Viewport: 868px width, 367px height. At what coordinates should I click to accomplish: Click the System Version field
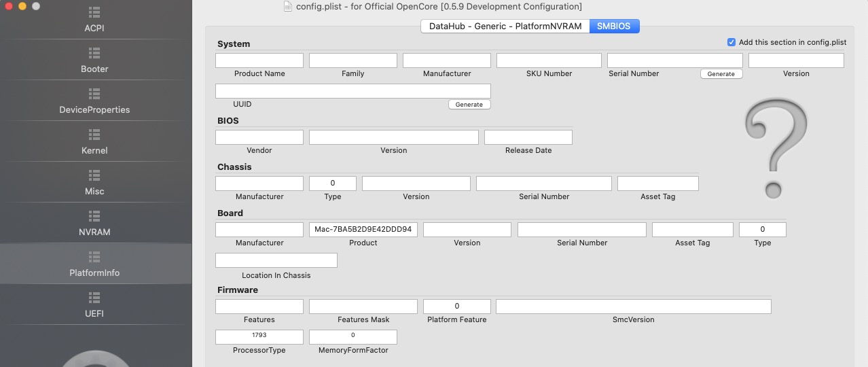point(796,60)
